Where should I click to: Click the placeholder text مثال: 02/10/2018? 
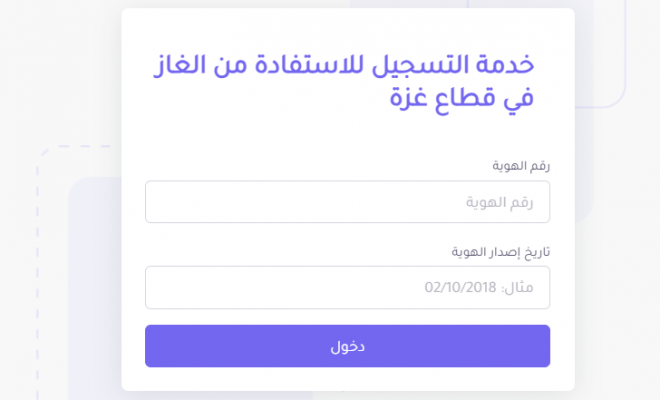pos(479,288)
